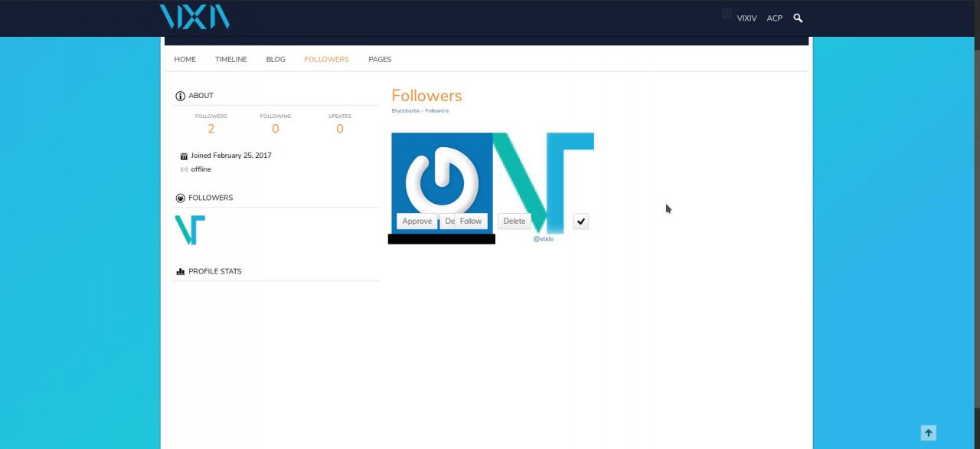Click the VIXIV logo in header
Image resolution: width=980 pixels, height=449 pixels.
(194, 17)
